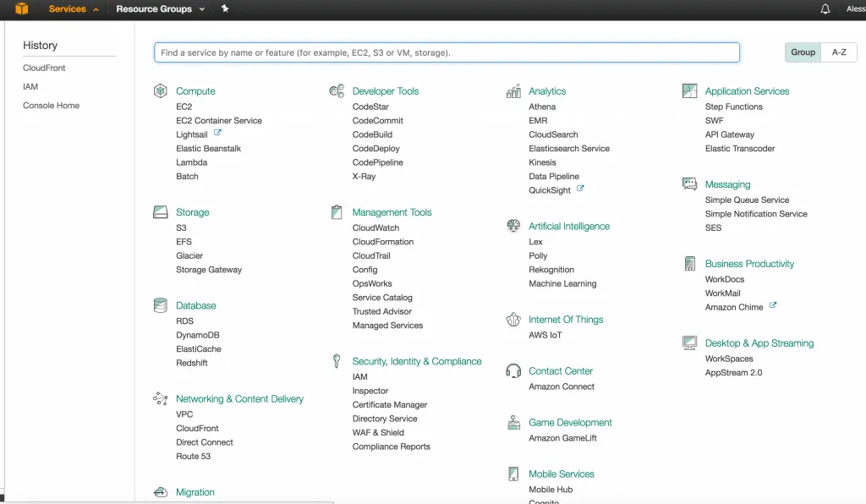Image resolution: width=866 pixels, height=504 pixels.
Task: Click the Game Development icon
Action: pyautogui.click(x=513, y=422)
